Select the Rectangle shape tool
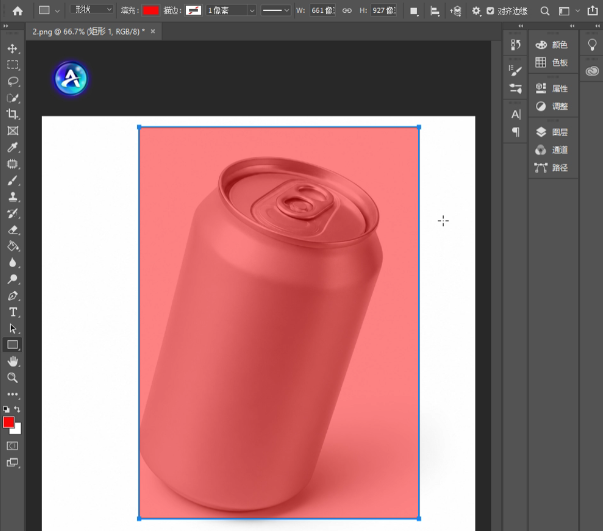 [12, 345]
